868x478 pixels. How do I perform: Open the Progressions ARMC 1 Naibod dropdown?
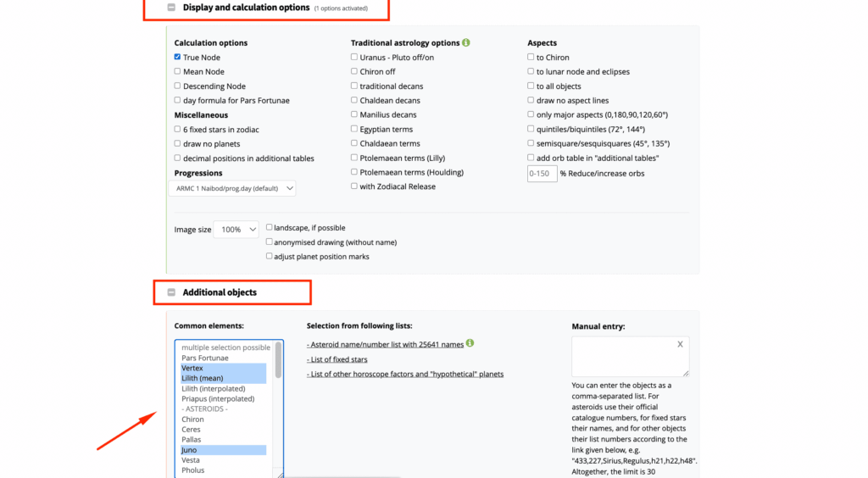click(x=232, y=188)
